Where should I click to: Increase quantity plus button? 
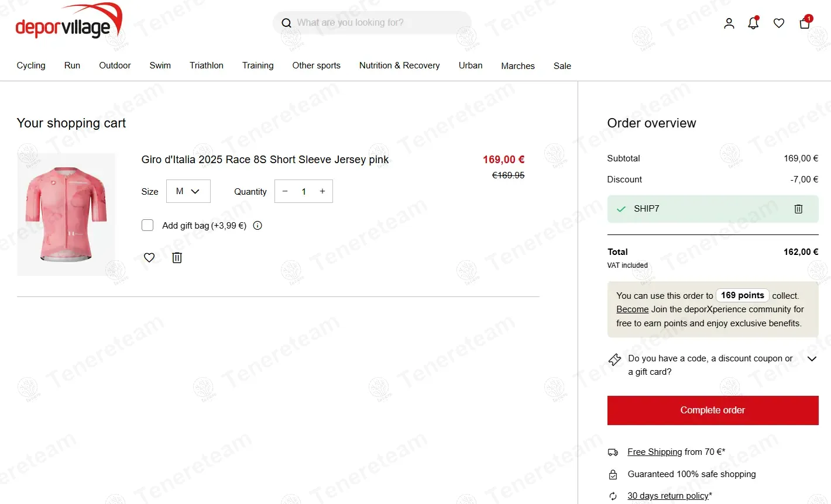(x=322, y=191)
